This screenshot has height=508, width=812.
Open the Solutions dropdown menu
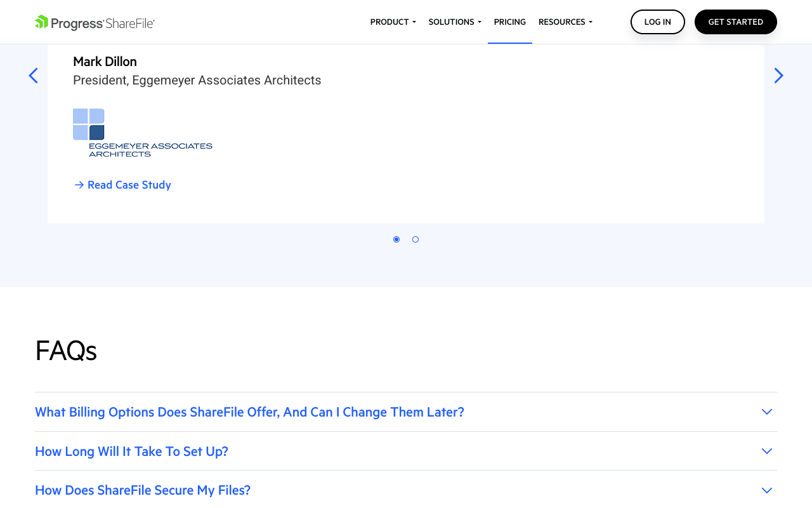[x=455, y=22]
